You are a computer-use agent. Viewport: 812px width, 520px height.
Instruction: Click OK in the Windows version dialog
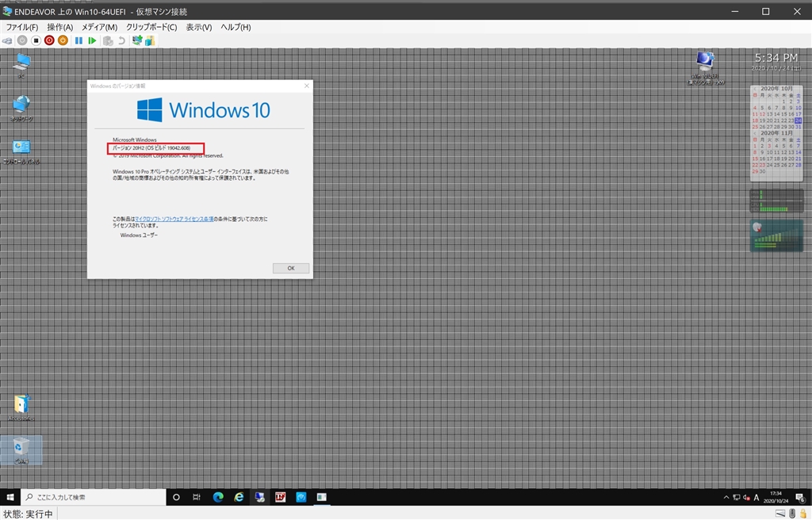291,268
